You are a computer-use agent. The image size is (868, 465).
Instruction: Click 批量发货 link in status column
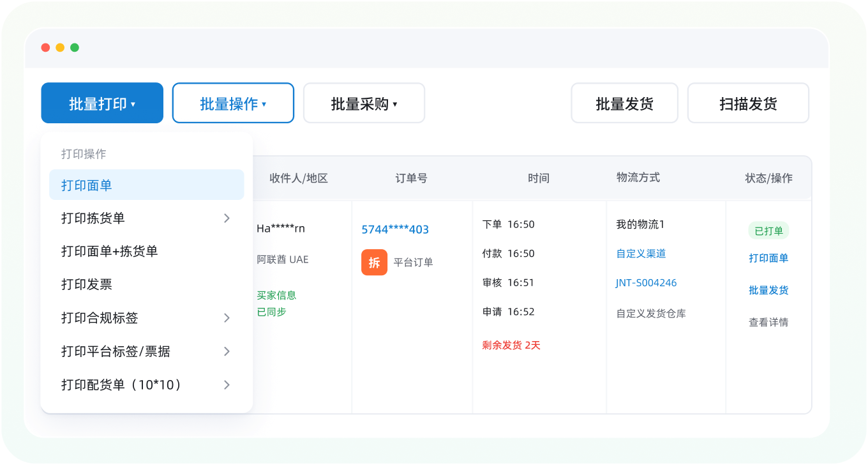coord(768,290)
